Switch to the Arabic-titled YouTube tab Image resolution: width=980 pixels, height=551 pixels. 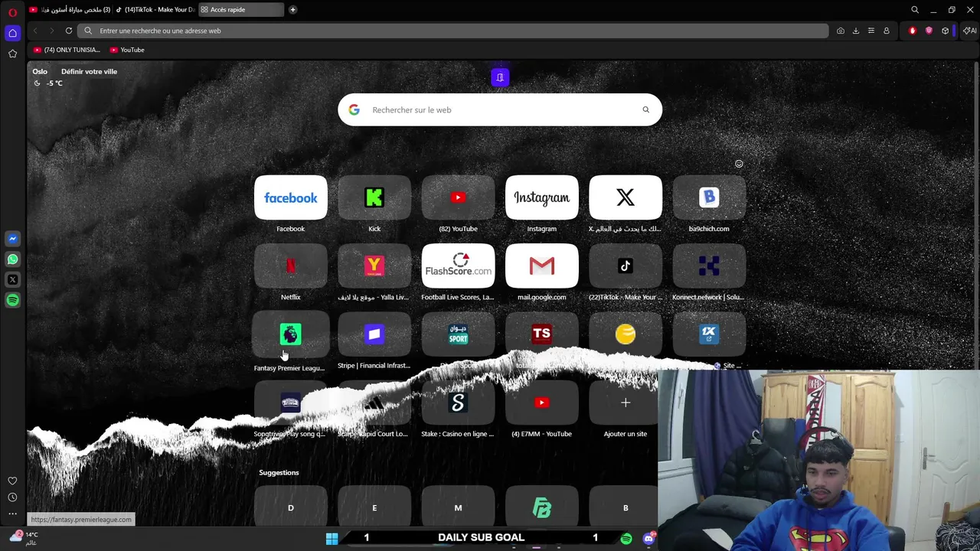(x=70, y=10)
